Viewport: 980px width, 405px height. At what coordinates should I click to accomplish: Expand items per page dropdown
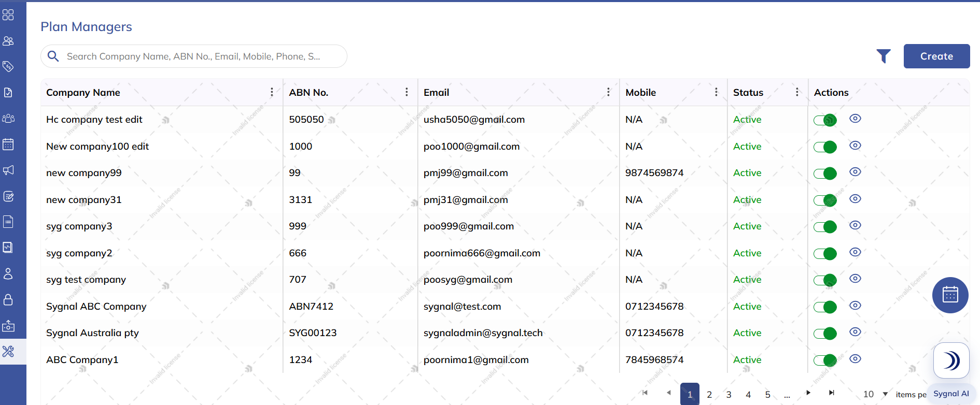coord(885,394)
